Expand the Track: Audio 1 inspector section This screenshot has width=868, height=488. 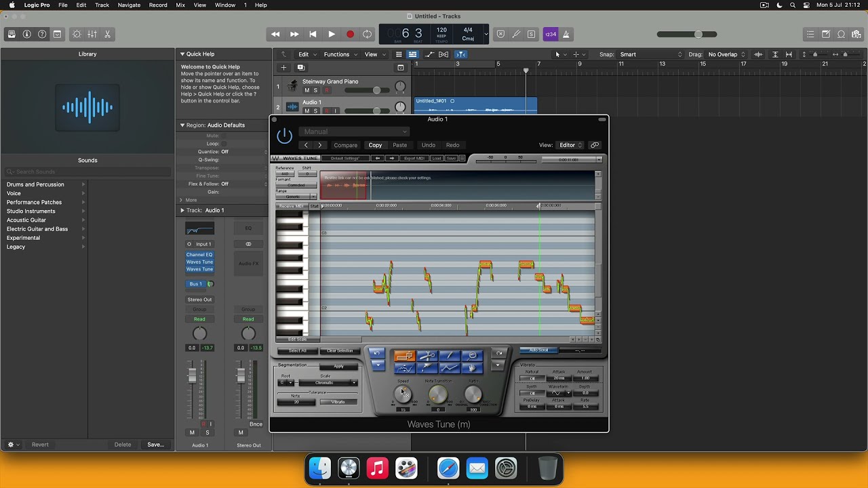[x=182, y=210]
